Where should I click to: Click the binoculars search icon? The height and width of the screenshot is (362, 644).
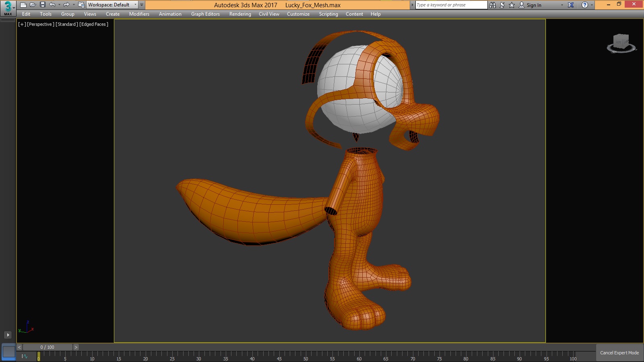[x=493, y=5]
